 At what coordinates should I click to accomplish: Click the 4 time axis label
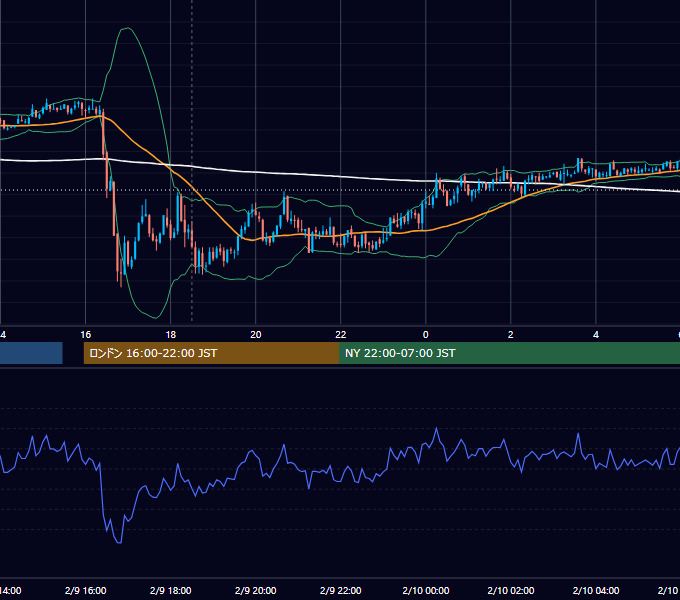[595, 335]
